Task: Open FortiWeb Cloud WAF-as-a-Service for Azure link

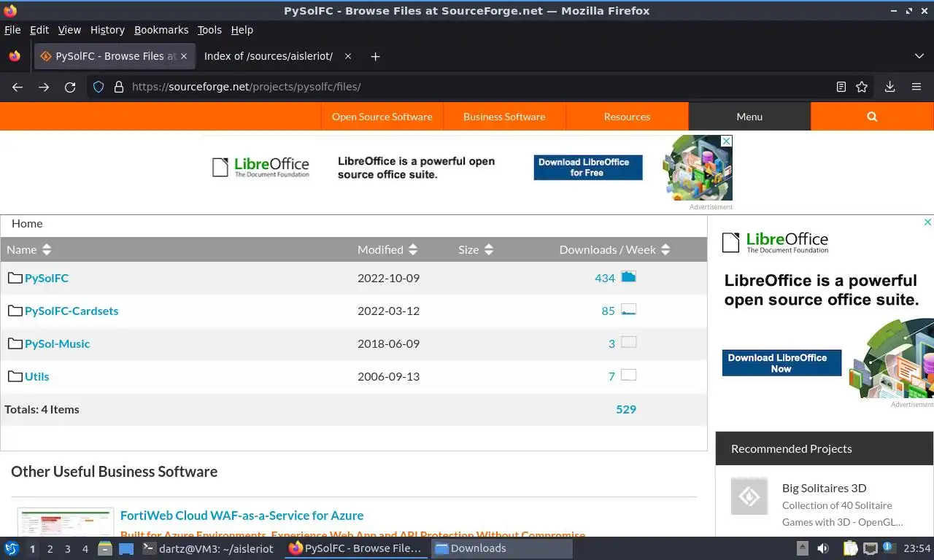Action: pyautogui.click(x=242, y=516)
